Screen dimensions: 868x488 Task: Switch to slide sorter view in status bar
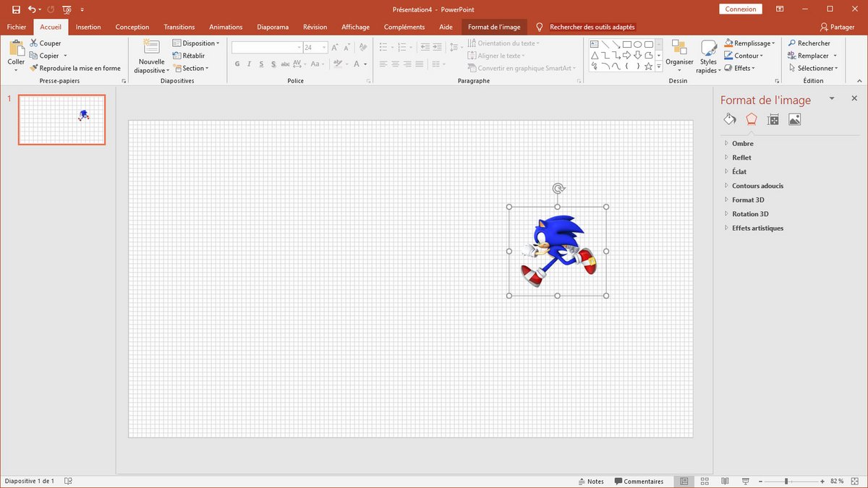704,481
